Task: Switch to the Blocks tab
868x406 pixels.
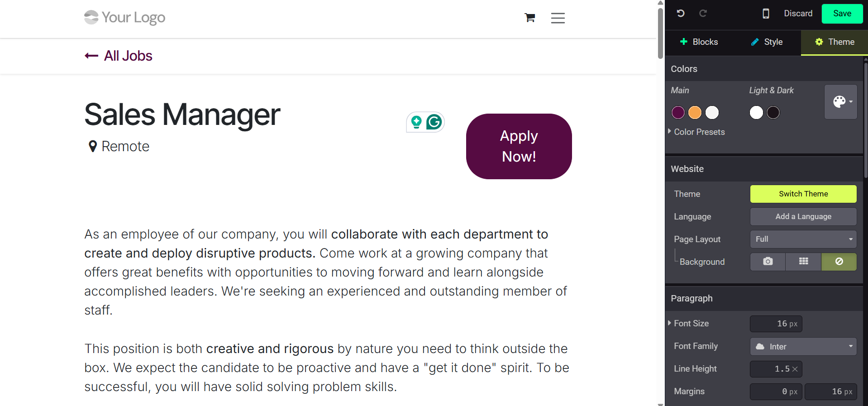Action: point(699,42)
